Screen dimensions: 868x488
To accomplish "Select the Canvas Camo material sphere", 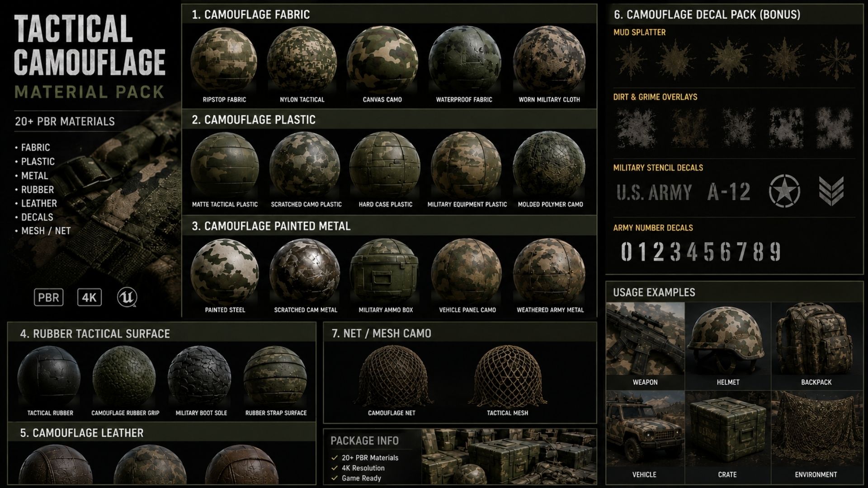I will coord(382,60).
